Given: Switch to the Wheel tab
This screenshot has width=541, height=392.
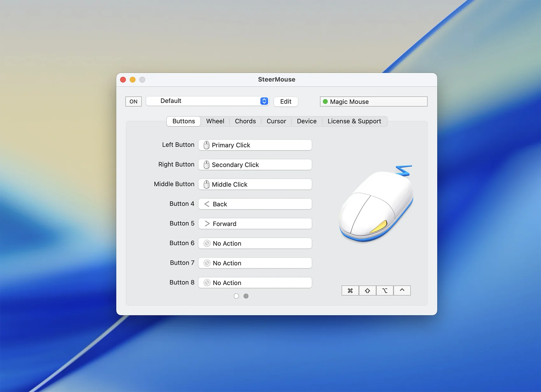Looking at the screenshot, I should [215, 121].
